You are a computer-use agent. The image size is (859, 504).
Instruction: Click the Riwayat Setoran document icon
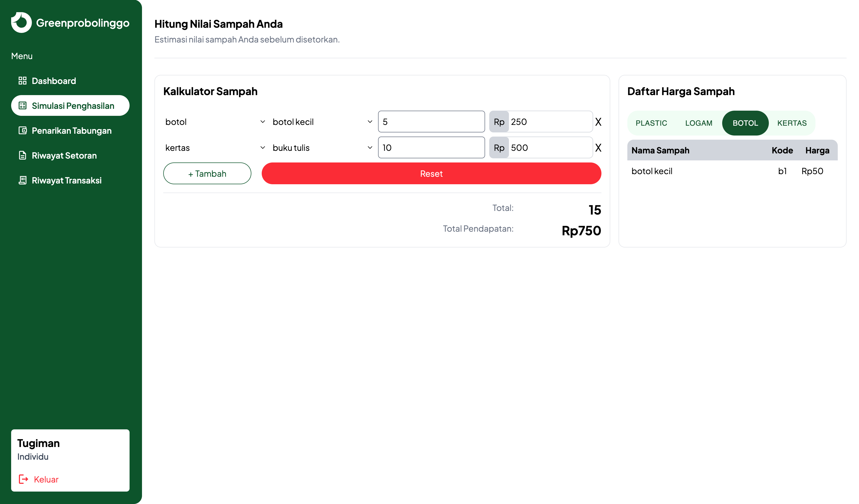pos(23,155)
